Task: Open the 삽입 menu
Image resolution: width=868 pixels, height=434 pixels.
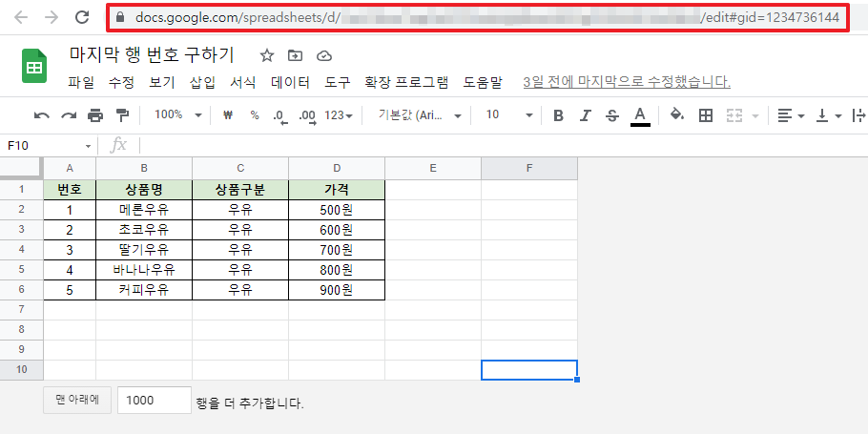Action: coord(202,82)
